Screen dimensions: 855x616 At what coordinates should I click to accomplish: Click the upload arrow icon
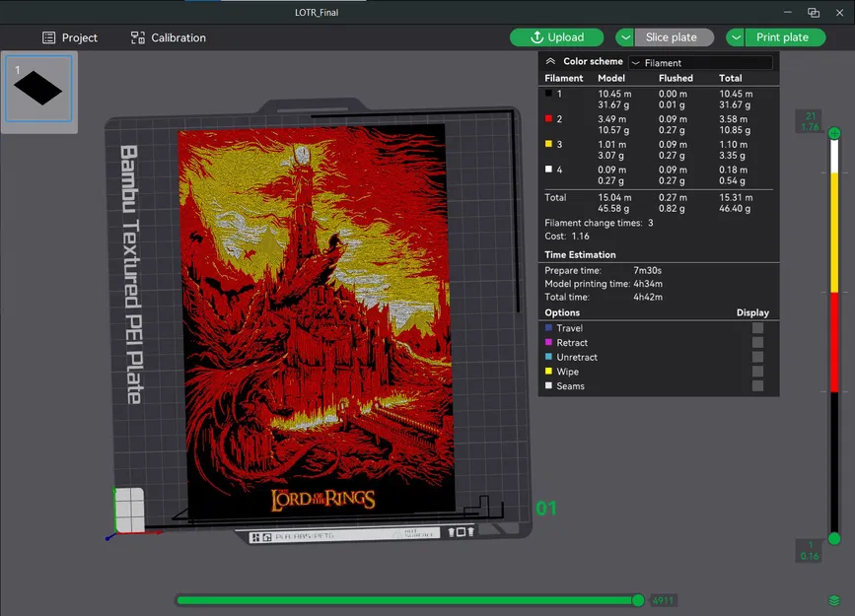(x=536, y=37)
